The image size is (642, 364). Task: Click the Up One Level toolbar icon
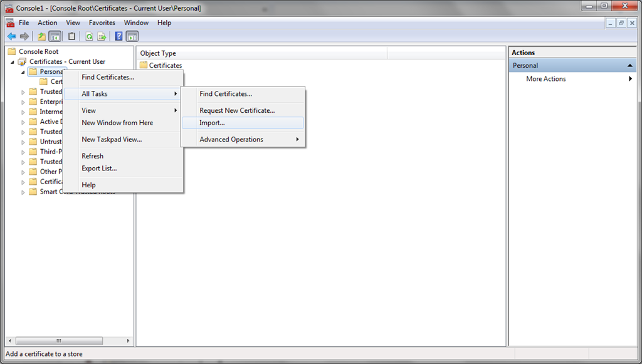pos(41,36)
